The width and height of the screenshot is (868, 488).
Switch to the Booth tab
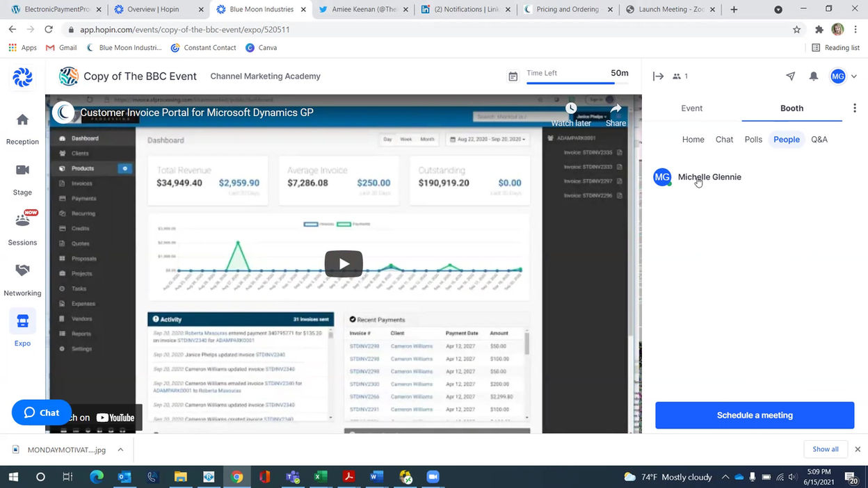[x=791, y=108]
